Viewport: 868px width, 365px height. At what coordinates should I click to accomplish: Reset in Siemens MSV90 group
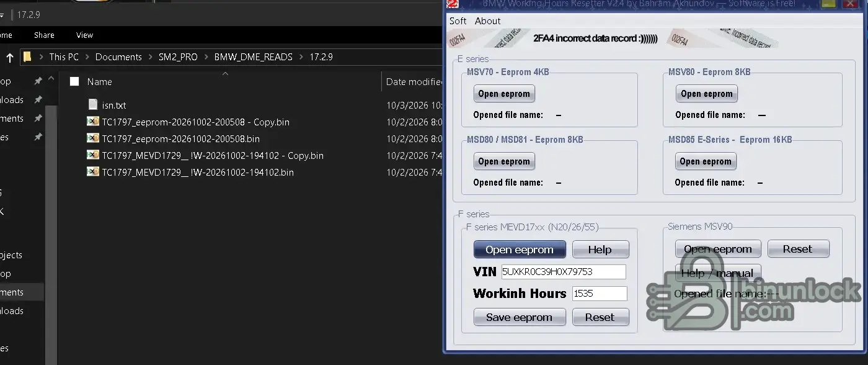(798, 249)
